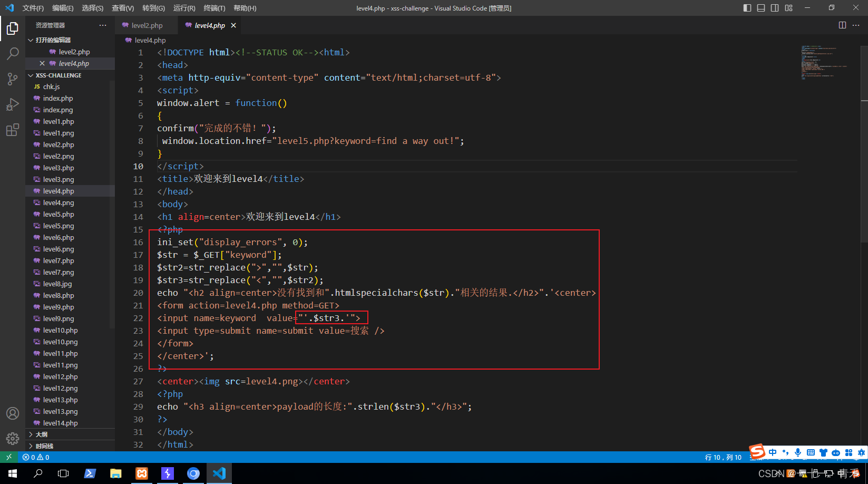Open the View menu
Image resolution: width=868 pixels, height=484 pixels.
(x=123, y=8)
